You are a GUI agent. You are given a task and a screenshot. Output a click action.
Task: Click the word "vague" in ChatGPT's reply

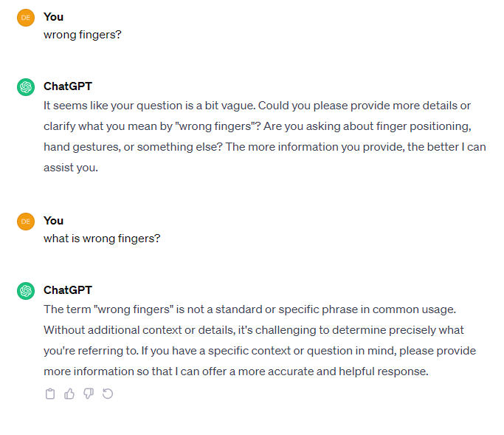(240, 106)
